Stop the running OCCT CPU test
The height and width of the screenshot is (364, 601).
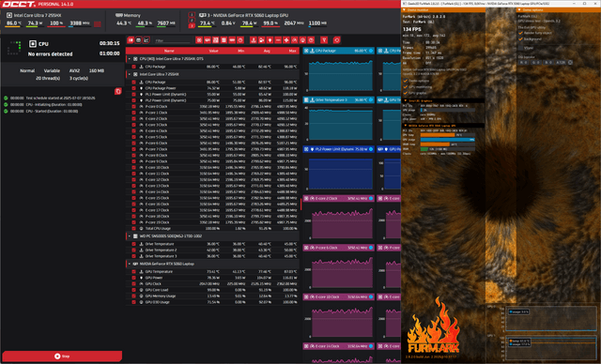(x=62, y=356)
